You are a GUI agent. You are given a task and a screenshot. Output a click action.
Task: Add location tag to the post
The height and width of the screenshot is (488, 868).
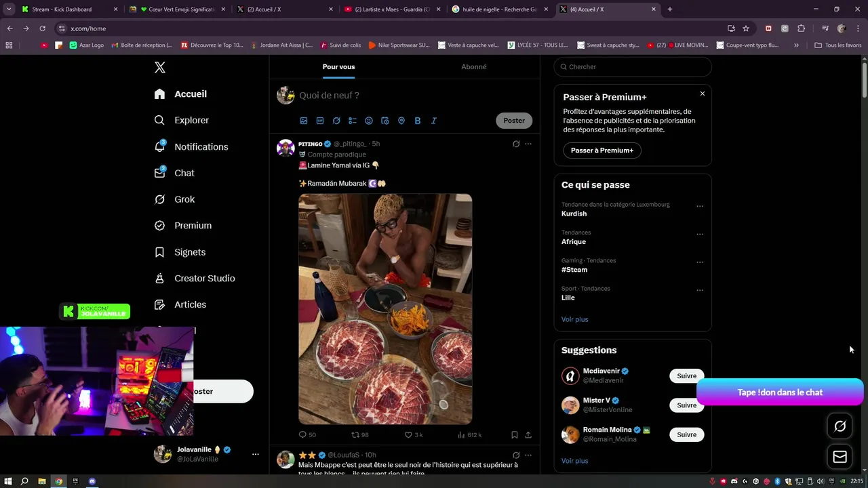(401, 121)
